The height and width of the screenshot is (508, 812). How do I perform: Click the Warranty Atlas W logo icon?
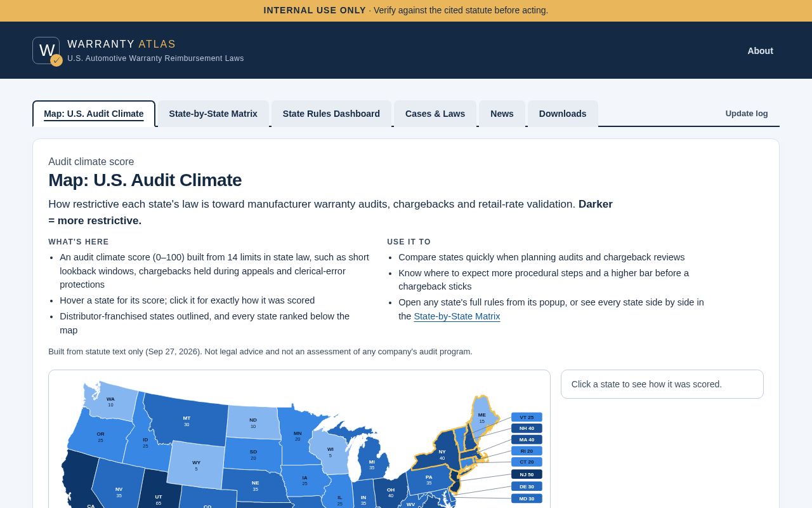pos(46,51)
